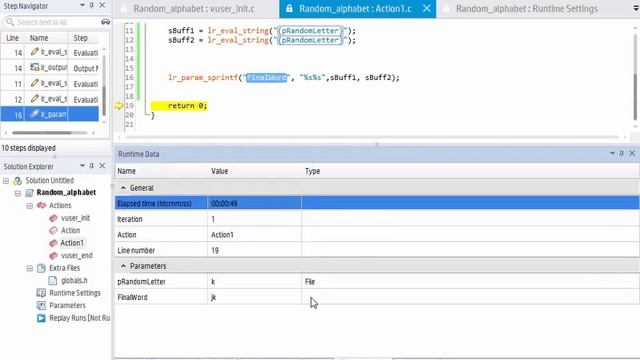The width and height of the screenshot is (640, 360).
Task: Open globals.h file
Action: click(74, 280)
